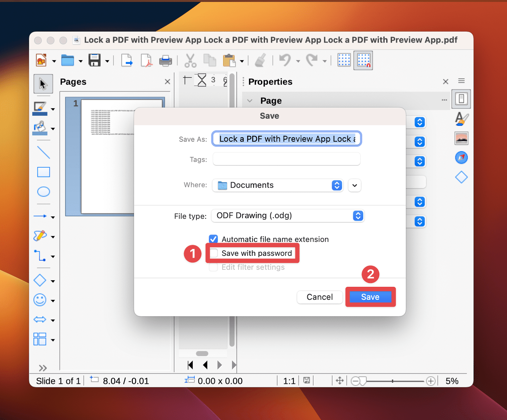The height and width of the screenshot is (420, 507).
Task: Select the Block Arrows tool
Action: pos(40,320)
